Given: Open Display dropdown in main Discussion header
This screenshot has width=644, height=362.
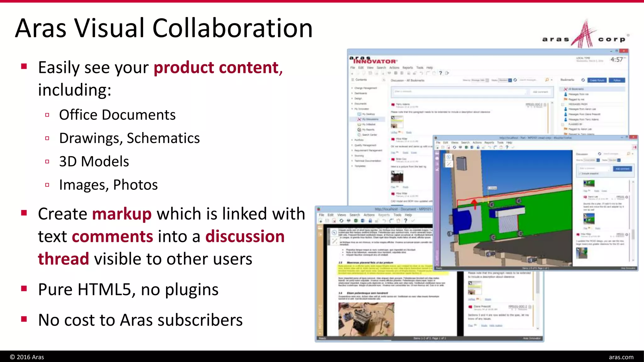Looking at the screenshot, I should tap(505, 80).
